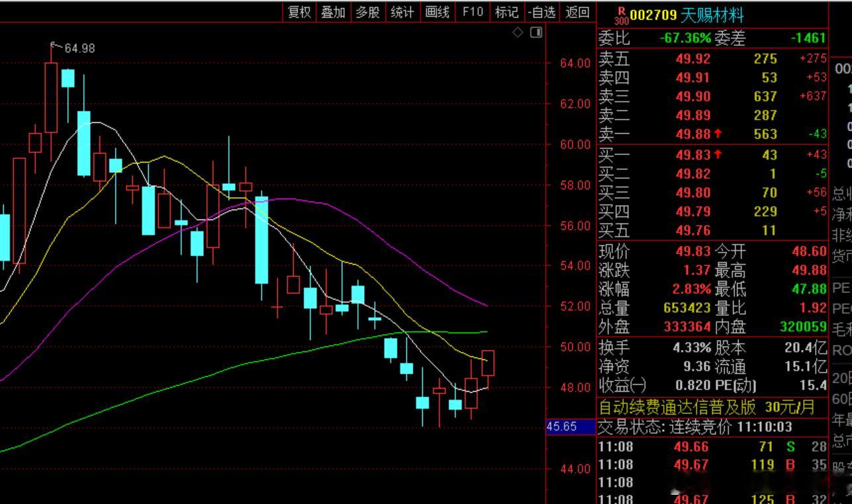Click the PE(动) value 15.4
852x504 pixels.
[x=814, y=385]
